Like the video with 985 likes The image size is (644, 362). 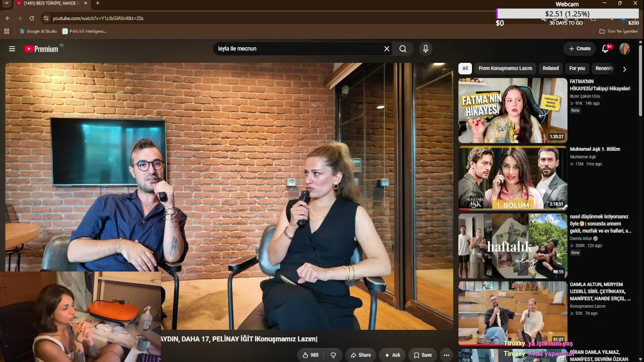(310, 355)
